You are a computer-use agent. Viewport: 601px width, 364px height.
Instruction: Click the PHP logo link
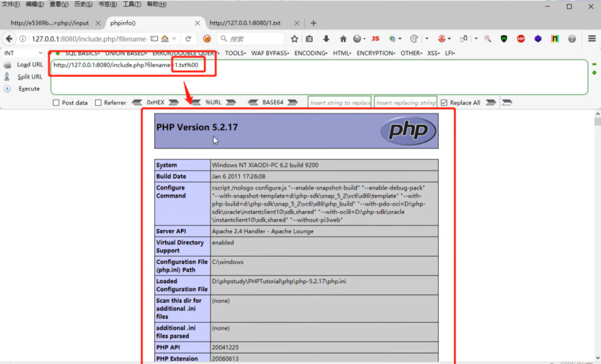coord(408,131)
